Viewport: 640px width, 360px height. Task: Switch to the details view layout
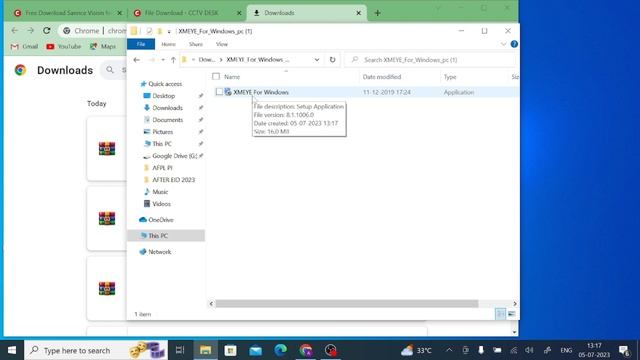[500, 314]
